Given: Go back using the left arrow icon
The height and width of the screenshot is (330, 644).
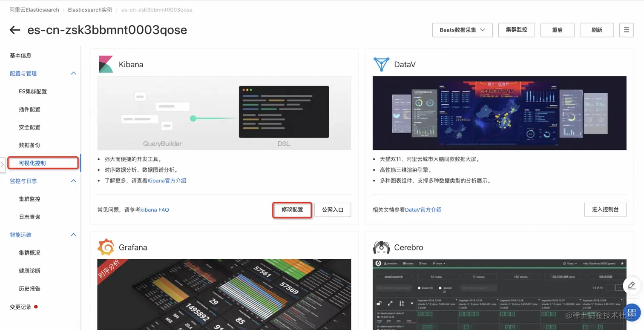Looking at the screenshot, I should [15, 30].
